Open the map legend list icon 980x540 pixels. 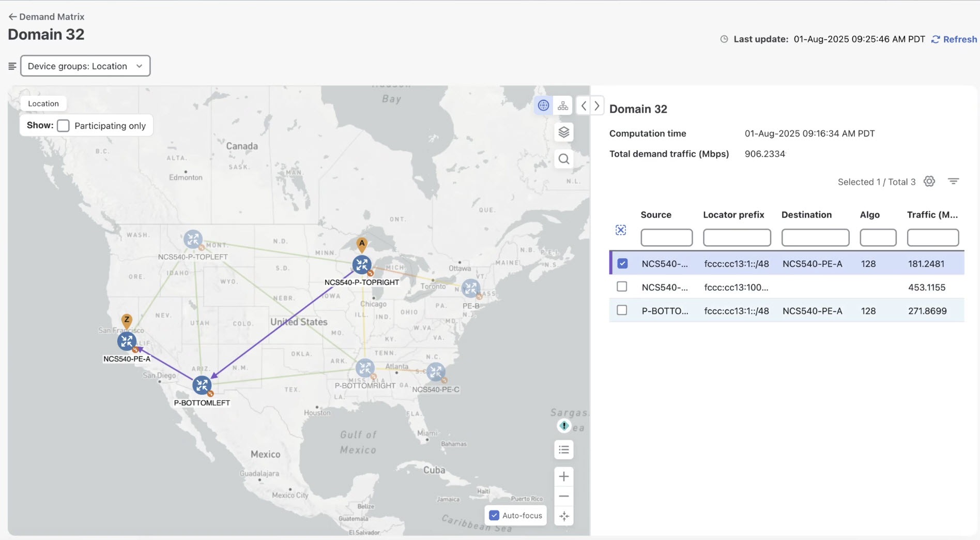click(563, 449)
